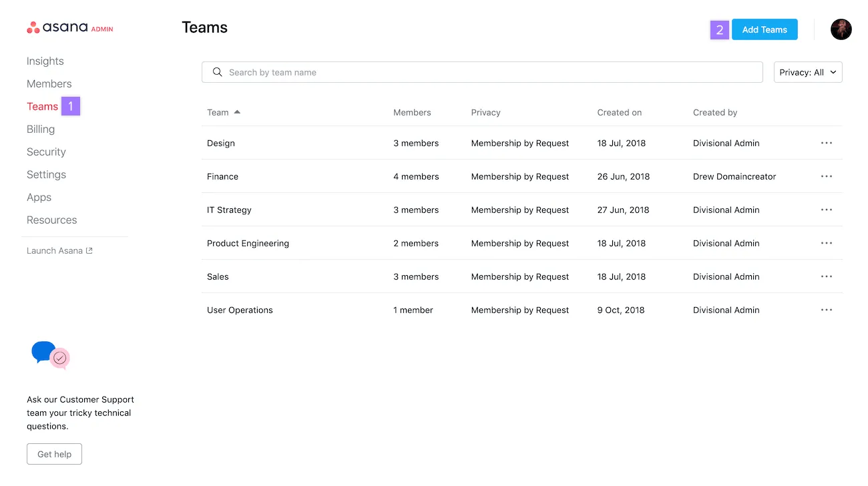Toggle the Team column sort arrow

[238, 112]
